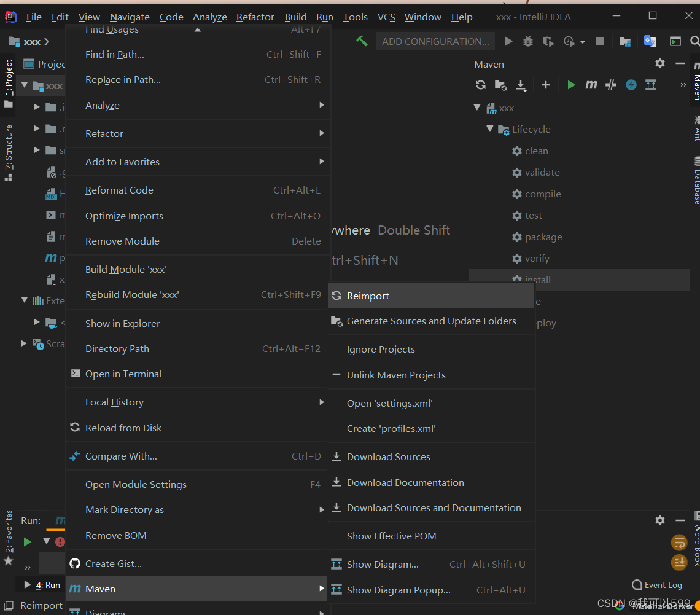
Task: Click Download Sources icon in Maven toolbar
Action: coord(521,85)
